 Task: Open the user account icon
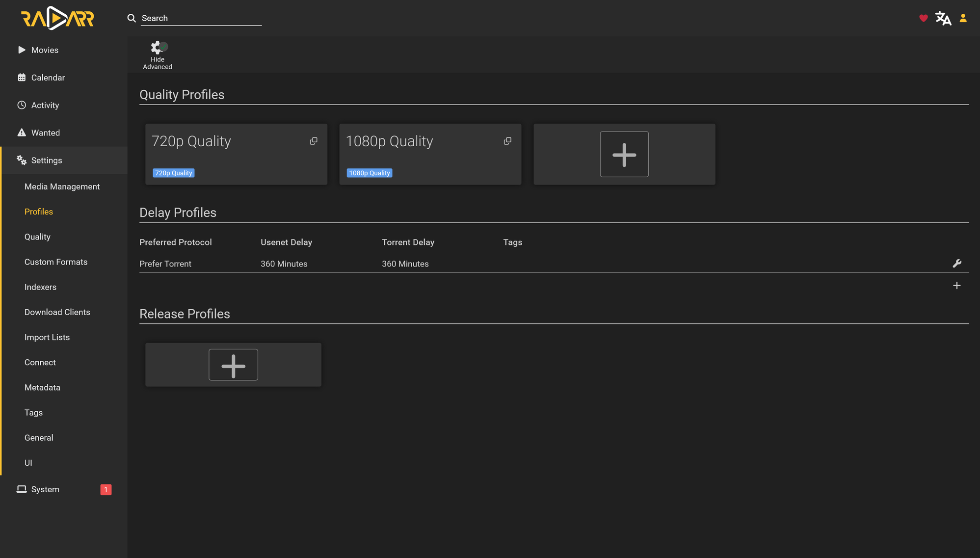(x=963, y=18)
